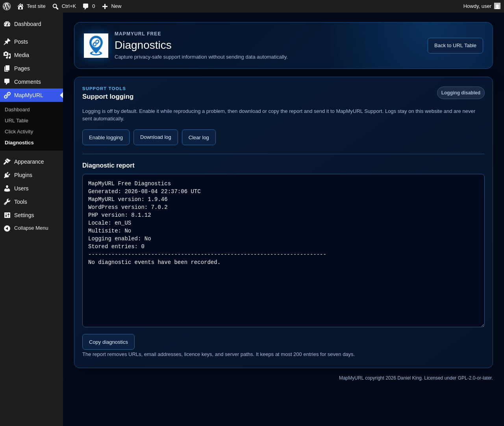
Task: Click the 'Multisite: No' line
Action: [110, 231]
